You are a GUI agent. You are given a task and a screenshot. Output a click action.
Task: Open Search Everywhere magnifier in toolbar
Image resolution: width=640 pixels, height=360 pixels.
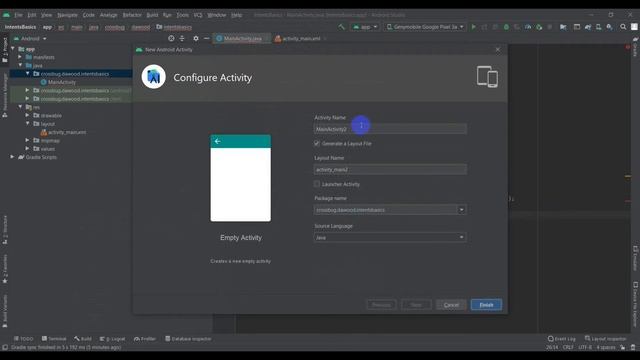coord(623,27)
